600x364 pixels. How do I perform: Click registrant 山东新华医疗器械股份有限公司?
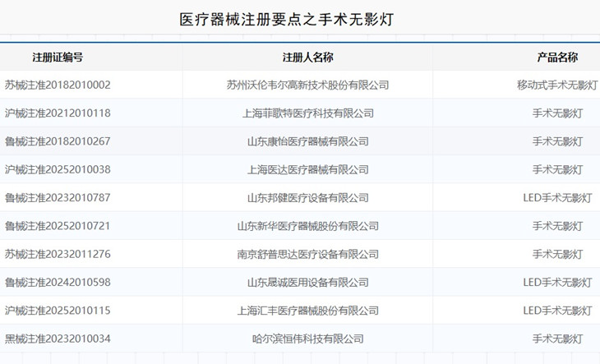coord(307,226)
